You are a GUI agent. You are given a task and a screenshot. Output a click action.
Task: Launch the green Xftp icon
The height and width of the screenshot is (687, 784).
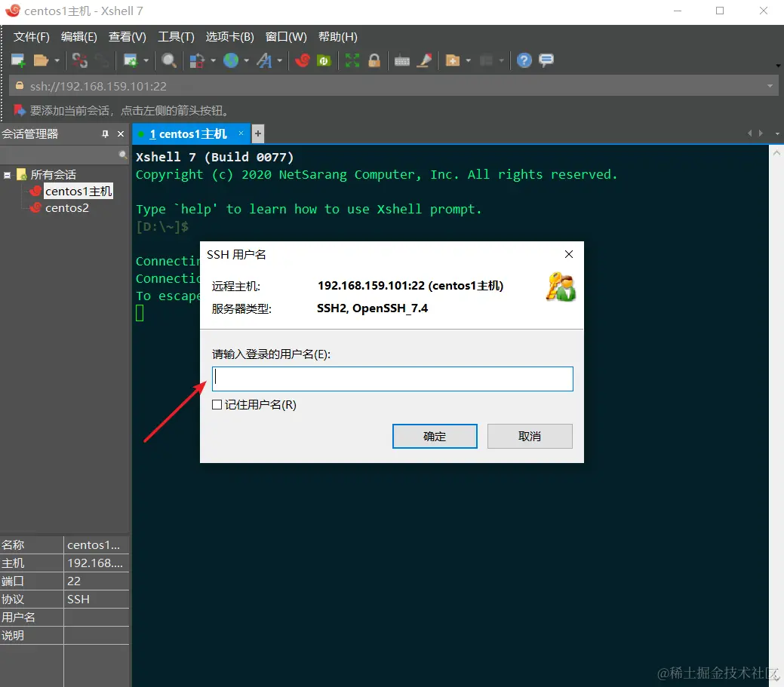[324, 60]
